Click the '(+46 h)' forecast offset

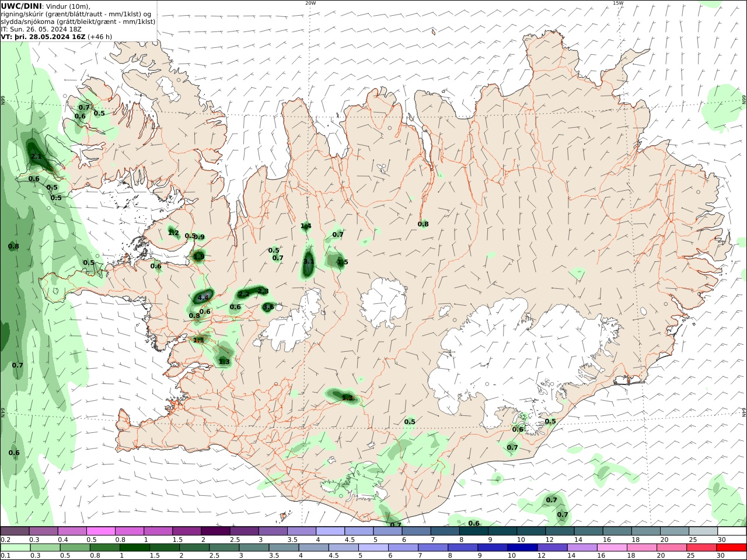point(100,36)
